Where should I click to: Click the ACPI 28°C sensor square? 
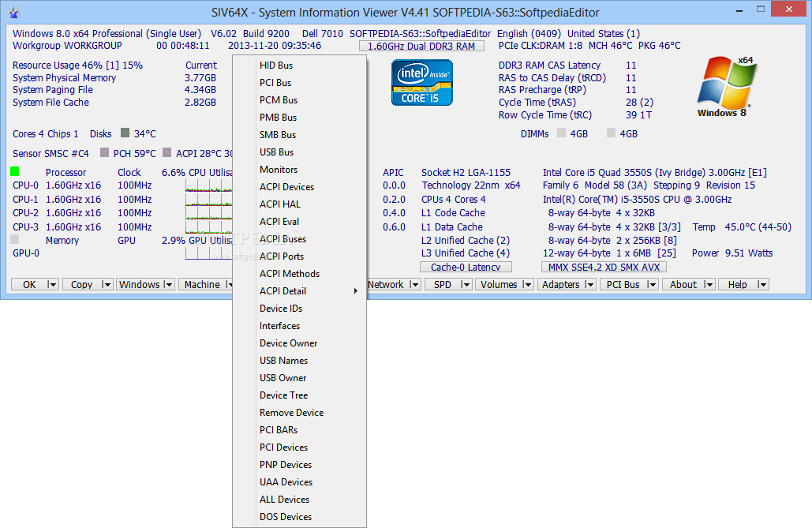click(x=167, y=152)
